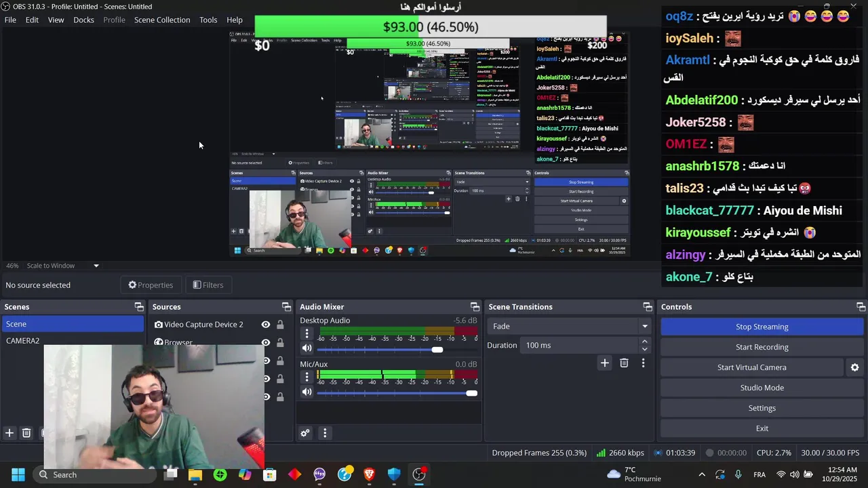Open the Docks menu
The image size is (868, 488).
click(x=83, y=20)
